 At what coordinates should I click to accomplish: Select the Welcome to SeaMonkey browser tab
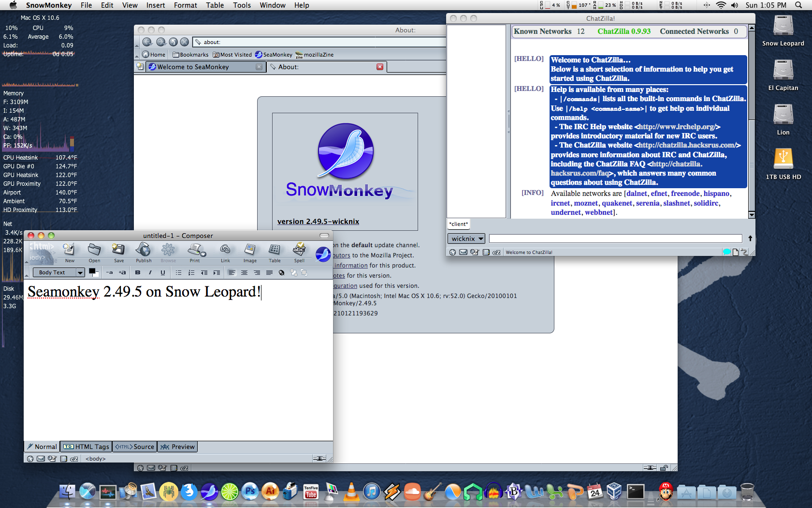205,67
